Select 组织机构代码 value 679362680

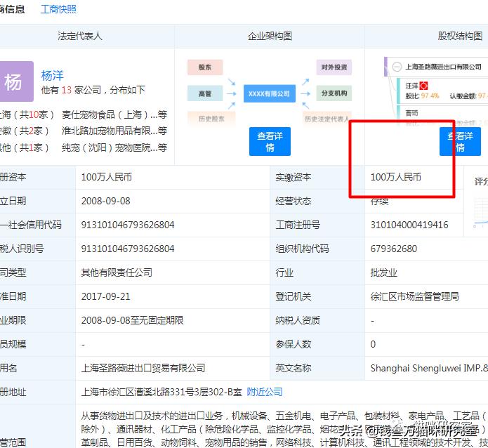point(394,249)
